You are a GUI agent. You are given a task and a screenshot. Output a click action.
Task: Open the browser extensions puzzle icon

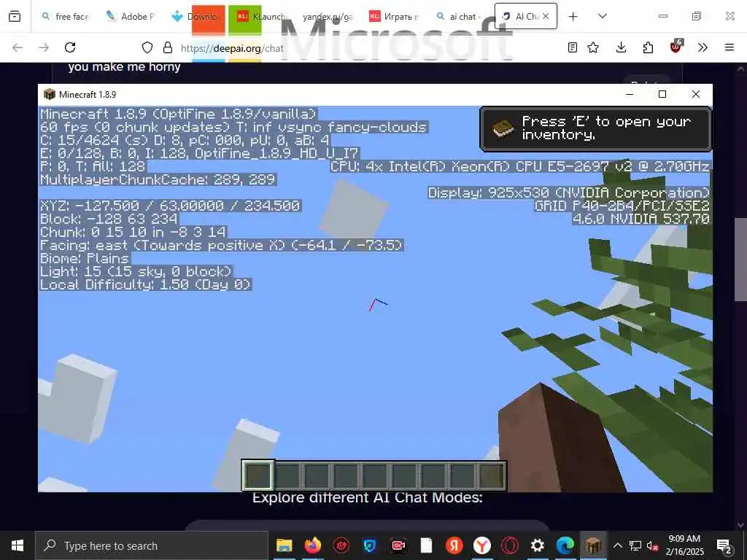coord(648,47)
